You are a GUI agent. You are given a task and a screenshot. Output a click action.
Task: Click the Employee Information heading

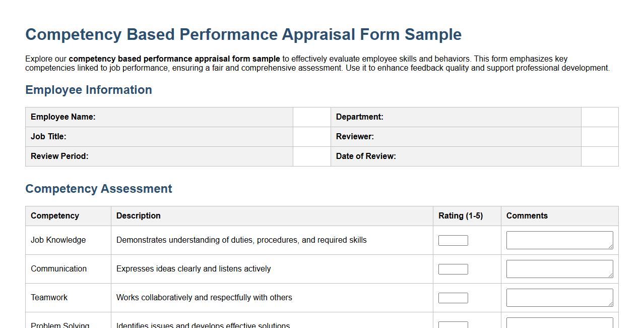point(89,90)
